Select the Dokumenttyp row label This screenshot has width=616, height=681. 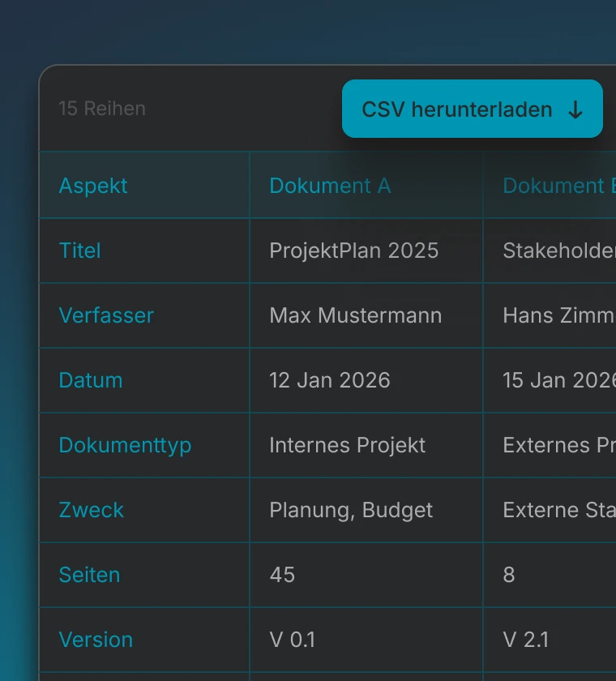125,445
